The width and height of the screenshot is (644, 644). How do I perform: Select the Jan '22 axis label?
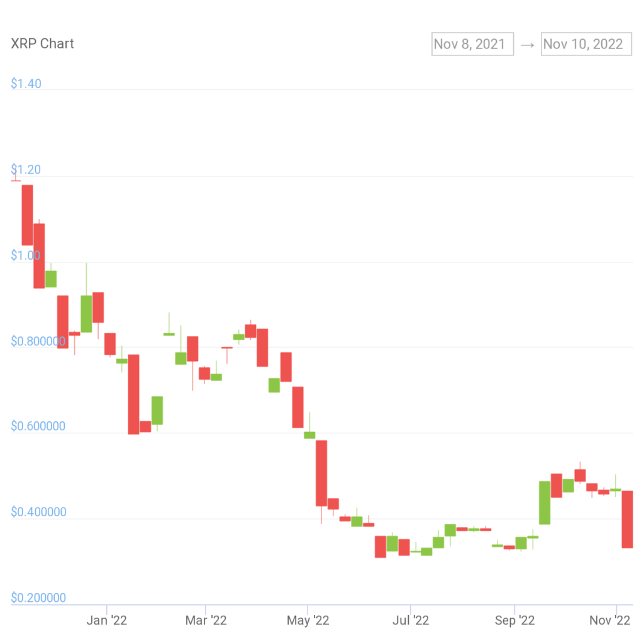pos(106,620)
